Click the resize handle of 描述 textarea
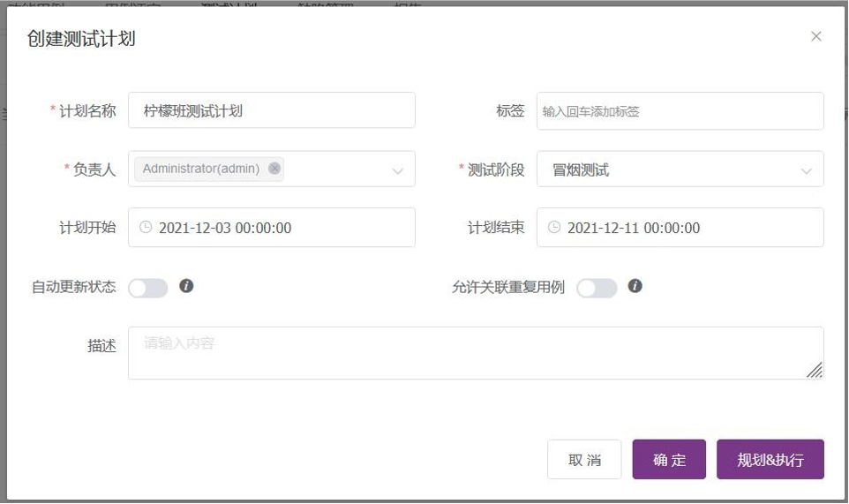The height and width of the screenshot is (504, 849). point(815,370)
